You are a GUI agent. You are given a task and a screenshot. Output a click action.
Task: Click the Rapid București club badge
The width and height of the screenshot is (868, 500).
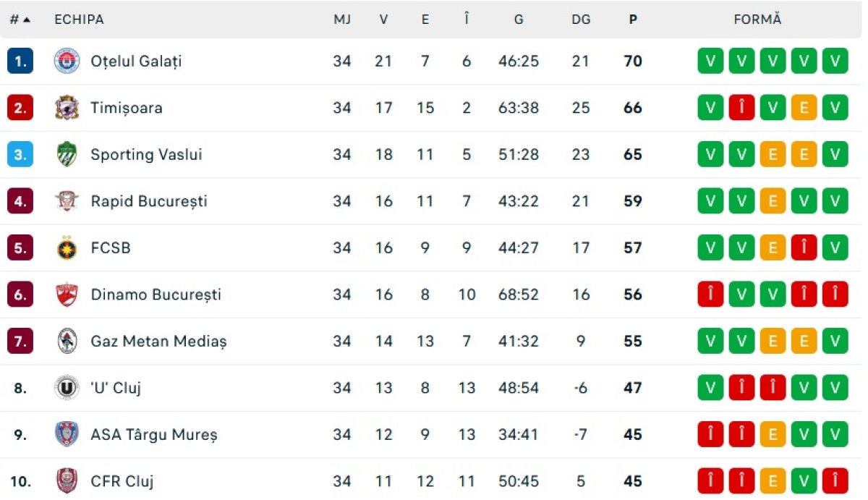(67, 201)
